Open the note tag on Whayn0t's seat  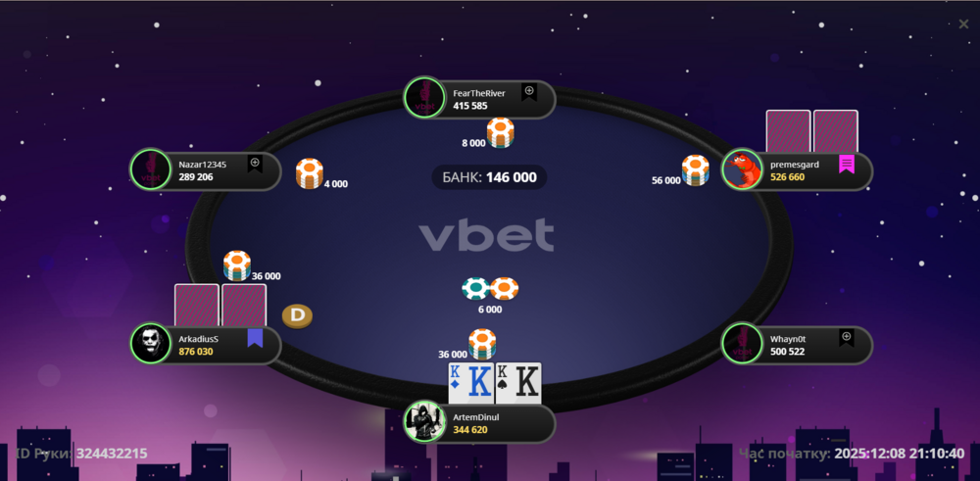[847, 337]
